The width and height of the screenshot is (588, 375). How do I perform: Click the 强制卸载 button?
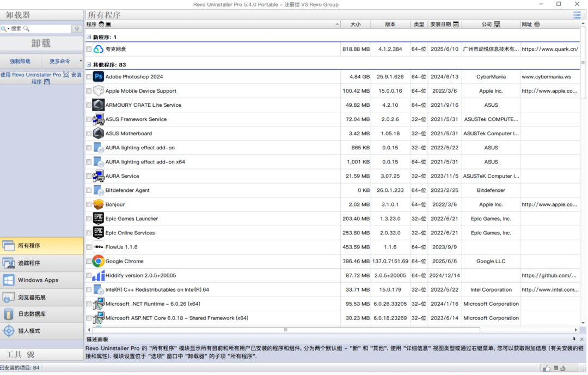(20, 61)
